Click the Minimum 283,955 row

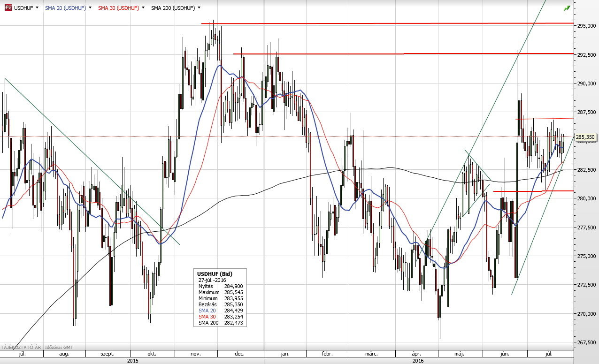(x=220, y=298)
